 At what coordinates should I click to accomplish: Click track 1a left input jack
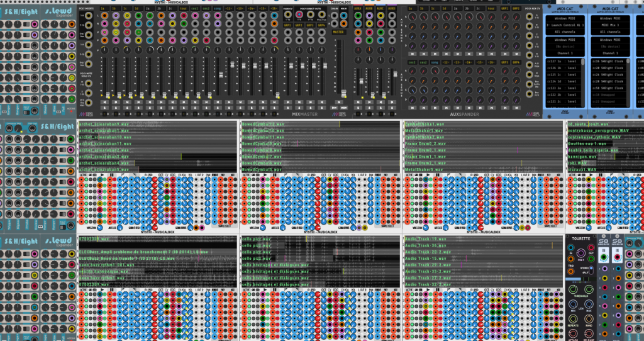105,16
